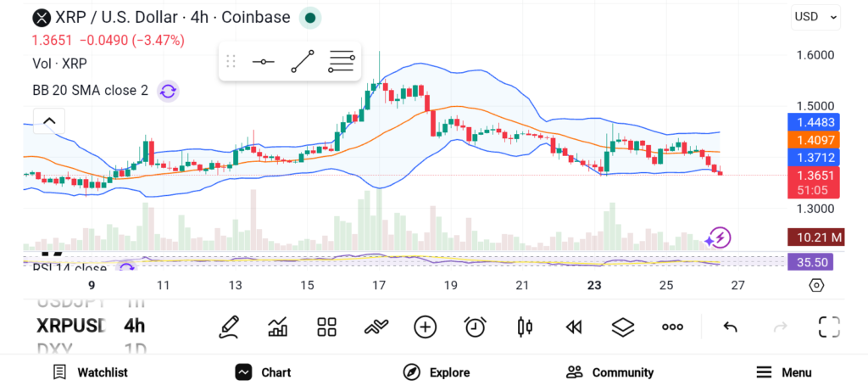Open the layout grid icon
This screenshot has width=868, height=391.
pyautogui.click(x=326, y=327)
